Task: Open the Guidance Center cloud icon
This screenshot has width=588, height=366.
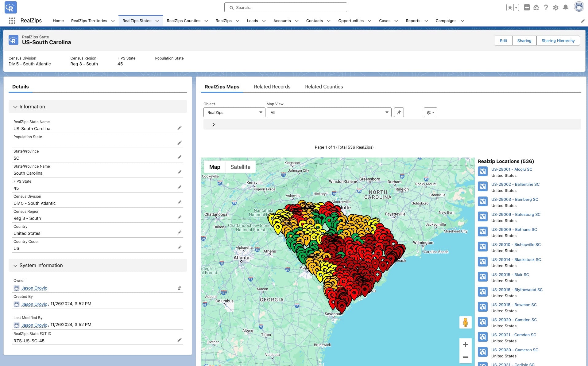Action: [536, 7]
